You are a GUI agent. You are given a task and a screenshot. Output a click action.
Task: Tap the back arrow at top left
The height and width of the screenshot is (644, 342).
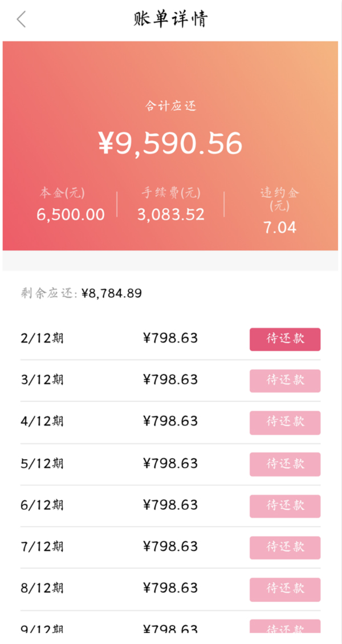(21, 19)
